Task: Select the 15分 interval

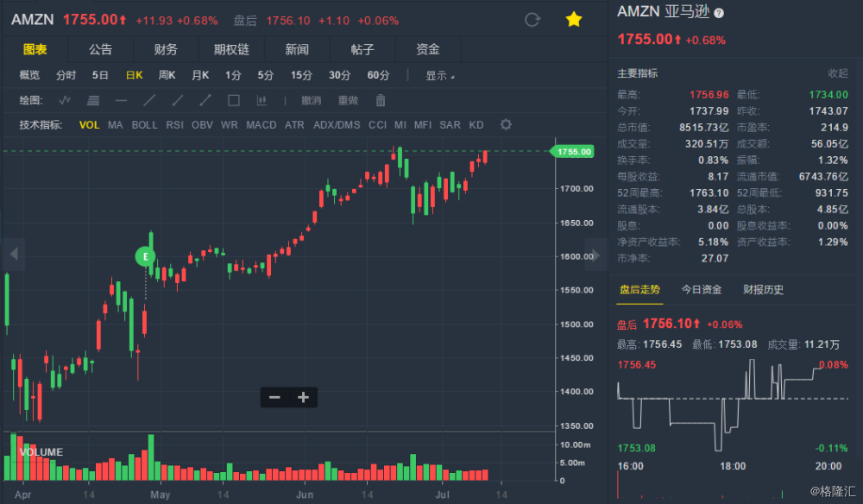Action: (301, 75)
